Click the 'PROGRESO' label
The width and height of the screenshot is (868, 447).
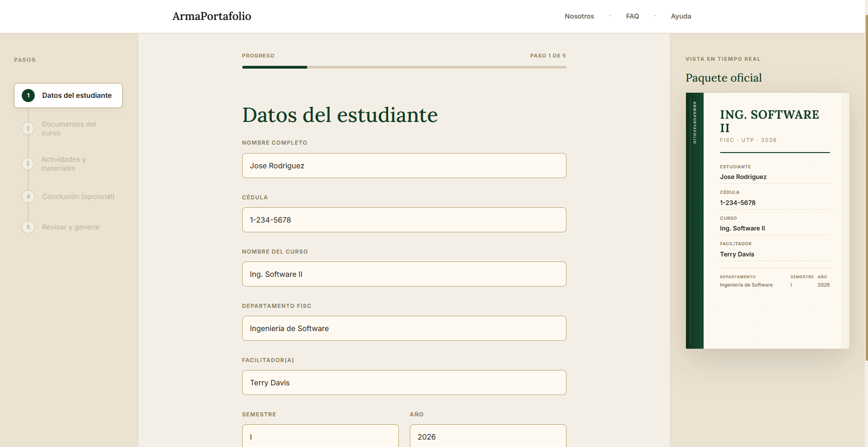coord(258,56)
